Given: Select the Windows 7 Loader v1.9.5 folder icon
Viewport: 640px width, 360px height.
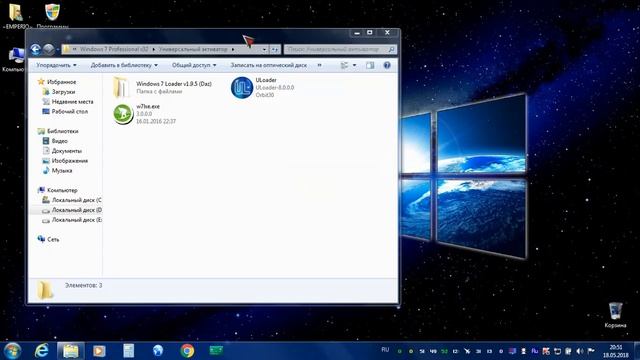Looking at the screenshot, I should (x=122, y=87).
